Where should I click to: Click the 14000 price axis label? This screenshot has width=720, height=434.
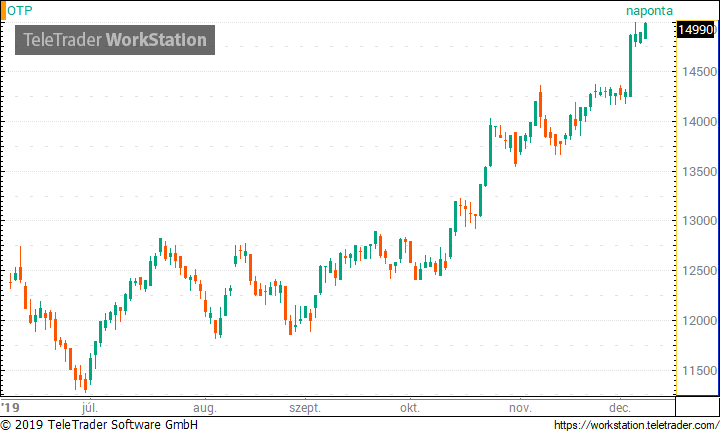699,122
